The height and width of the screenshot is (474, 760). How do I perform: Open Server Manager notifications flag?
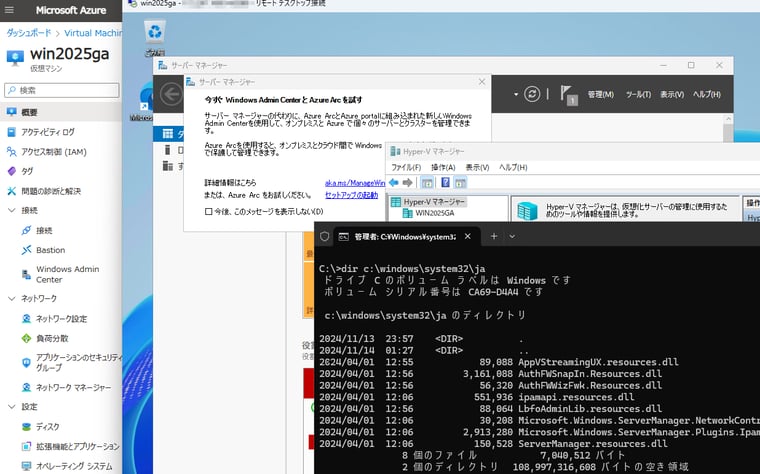pos(568,95)
